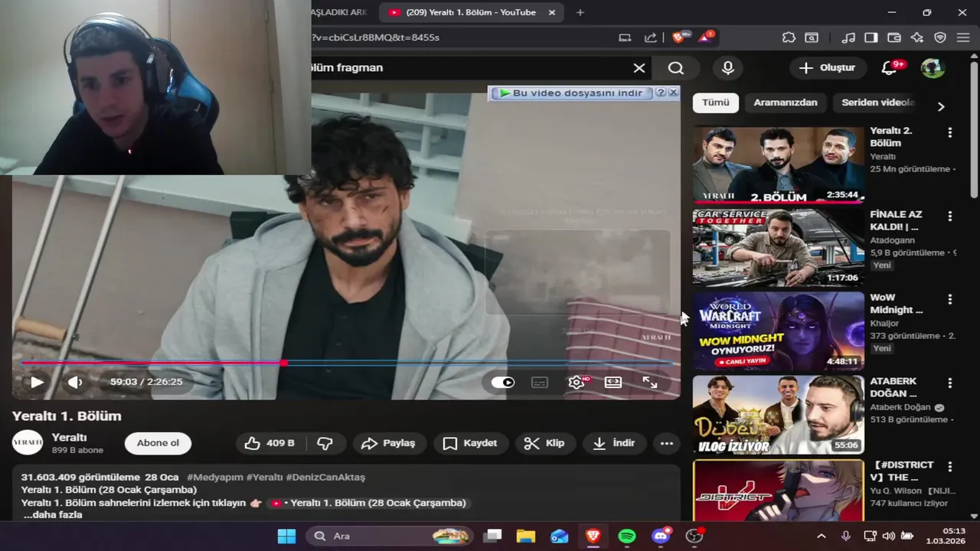Open a new browser tab
Viewport: 980px width, 551px height.
point(580,12)
